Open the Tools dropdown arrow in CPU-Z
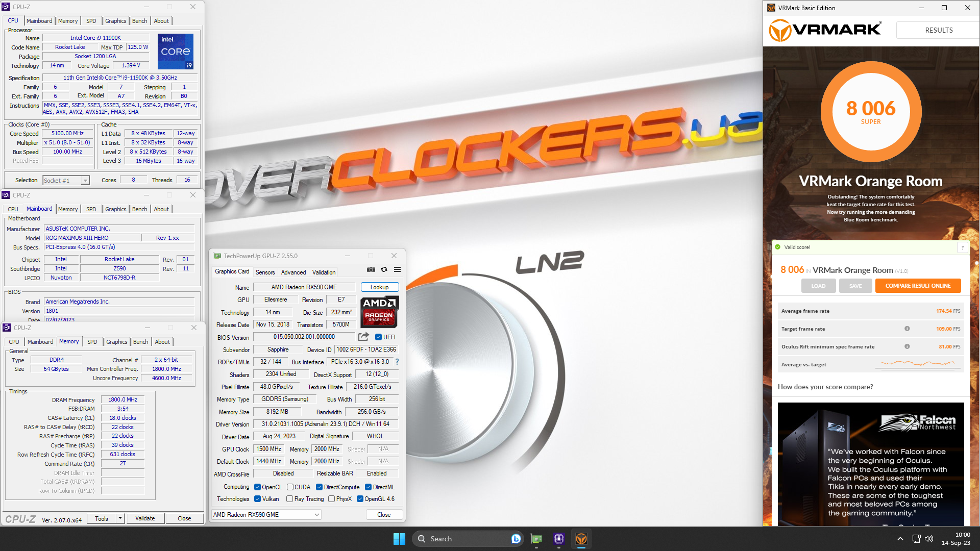The height and width of the screenshot is (551, 980). coord(120,518)
